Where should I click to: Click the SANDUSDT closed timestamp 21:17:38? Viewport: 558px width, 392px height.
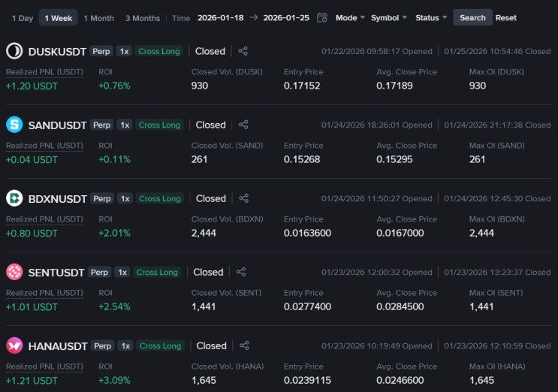(x=497, y=125)
